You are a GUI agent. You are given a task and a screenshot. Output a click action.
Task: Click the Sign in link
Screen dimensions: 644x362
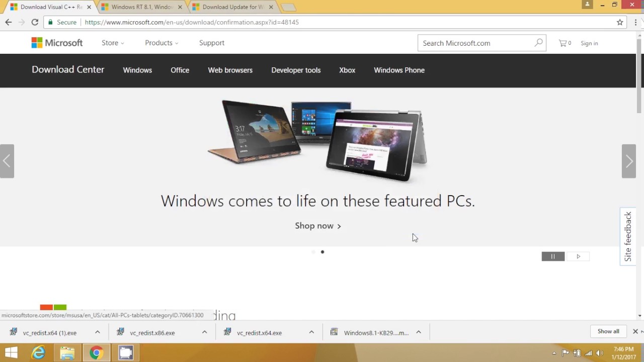[x=589, y=43]
